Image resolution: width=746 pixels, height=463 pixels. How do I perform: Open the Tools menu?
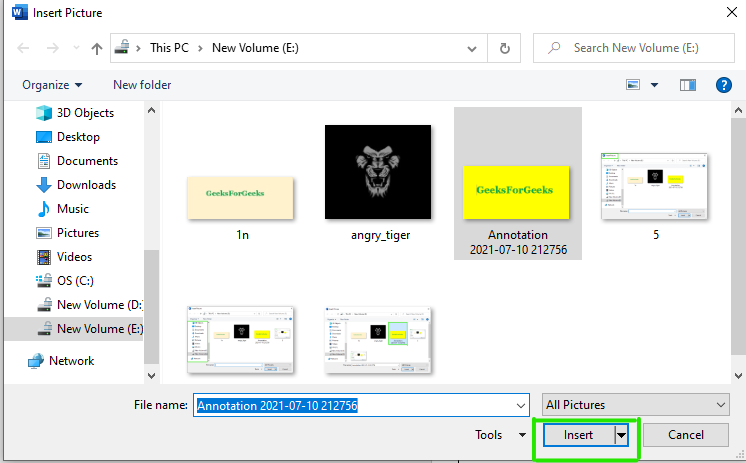click(x=500, y=435)
